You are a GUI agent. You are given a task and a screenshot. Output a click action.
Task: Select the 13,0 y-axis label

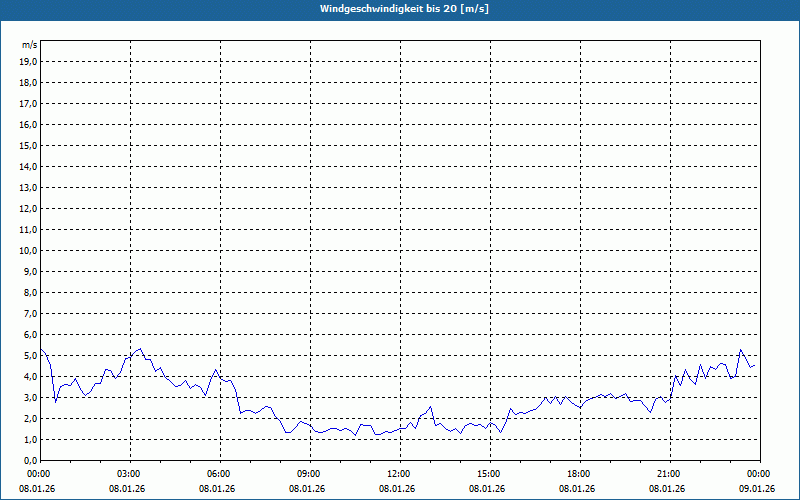coord(28,187)
